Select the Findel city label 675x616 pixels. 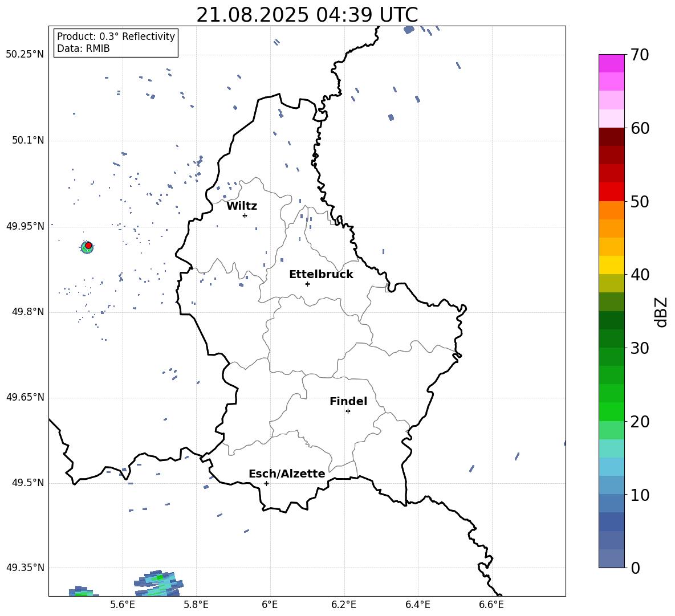[348, 402]
